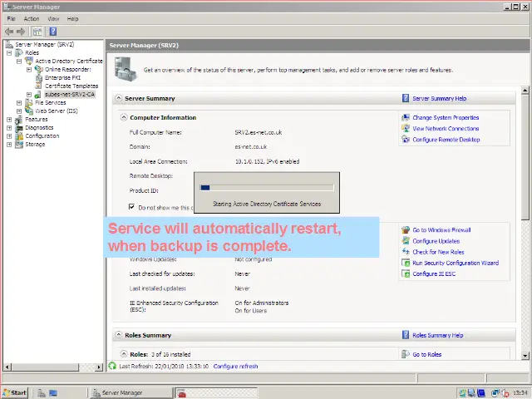
Task: Open the Run Security Configuration Wizard link
Action: pos(456,263)
